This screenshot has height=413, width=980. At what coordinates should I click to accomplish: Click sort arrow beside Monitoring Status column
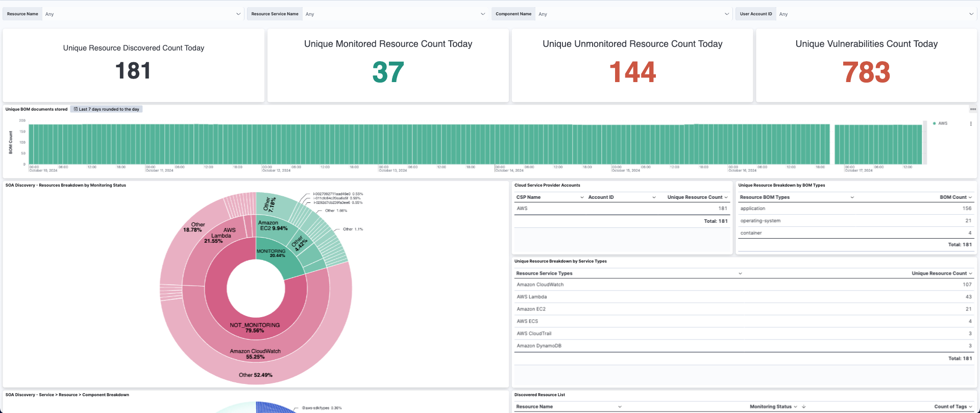804,407
